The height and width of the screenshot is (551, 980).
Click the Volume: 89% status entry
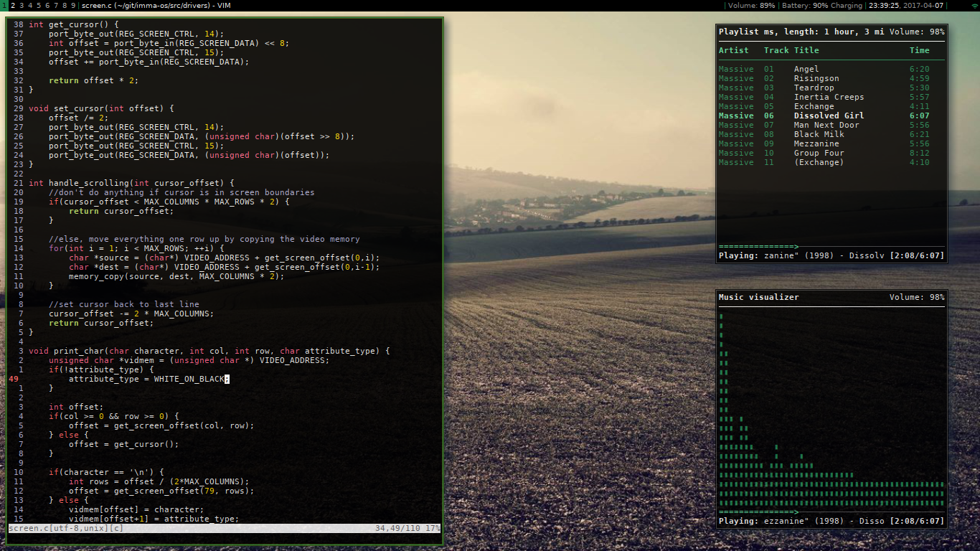pos(751,5)
